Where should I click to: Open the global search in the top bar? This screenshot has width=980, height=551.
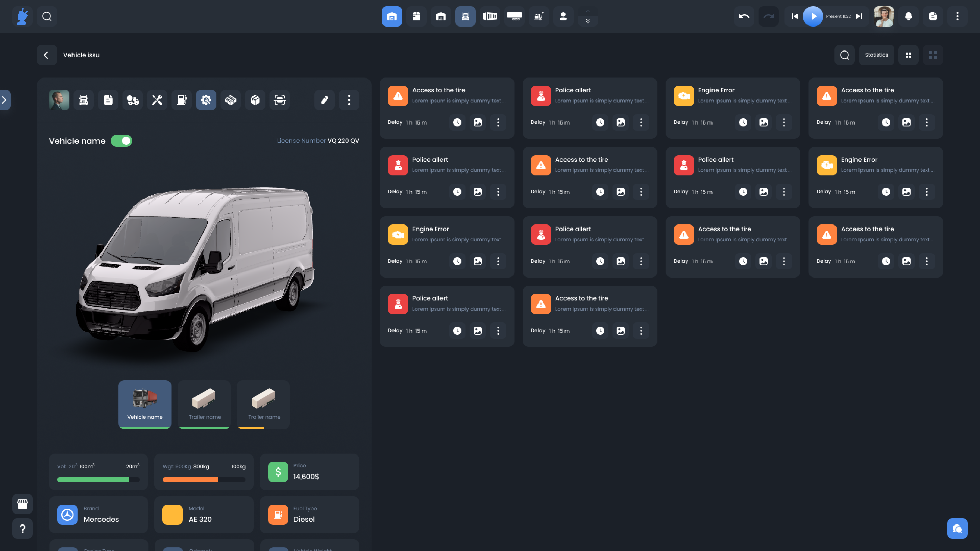(47, 16)
